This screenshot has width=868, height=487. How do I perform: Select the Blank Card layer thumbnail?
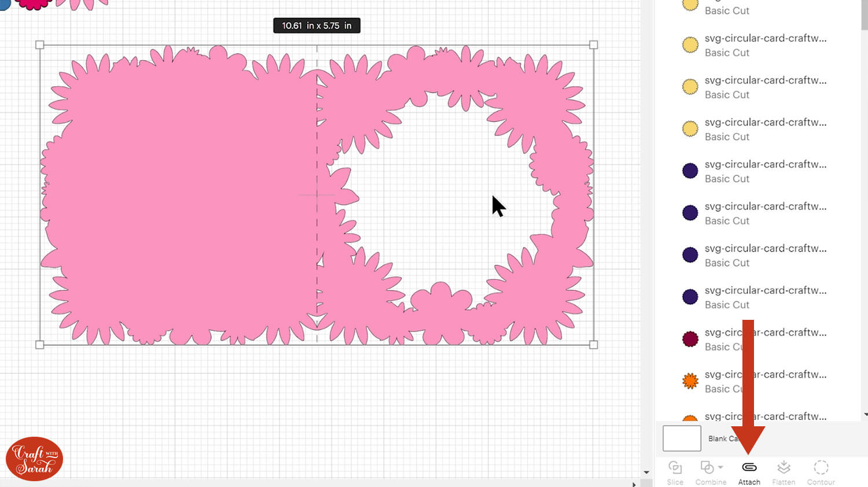681,438
